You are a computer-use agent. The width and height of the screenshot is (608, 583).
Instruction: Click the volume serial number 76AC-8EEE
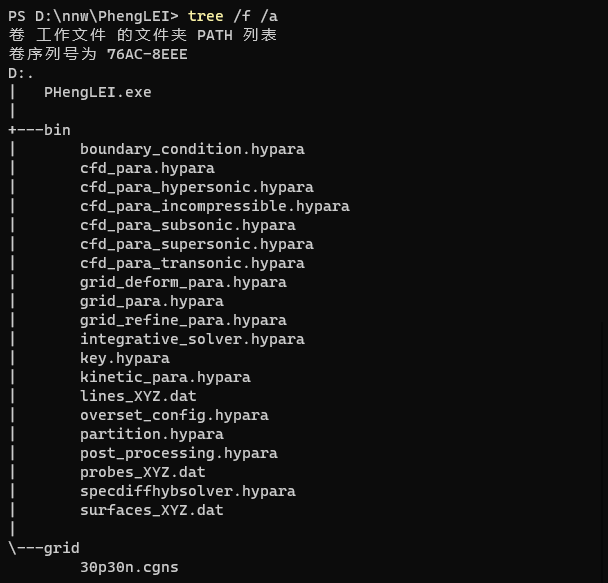click(x=147, y=54)
